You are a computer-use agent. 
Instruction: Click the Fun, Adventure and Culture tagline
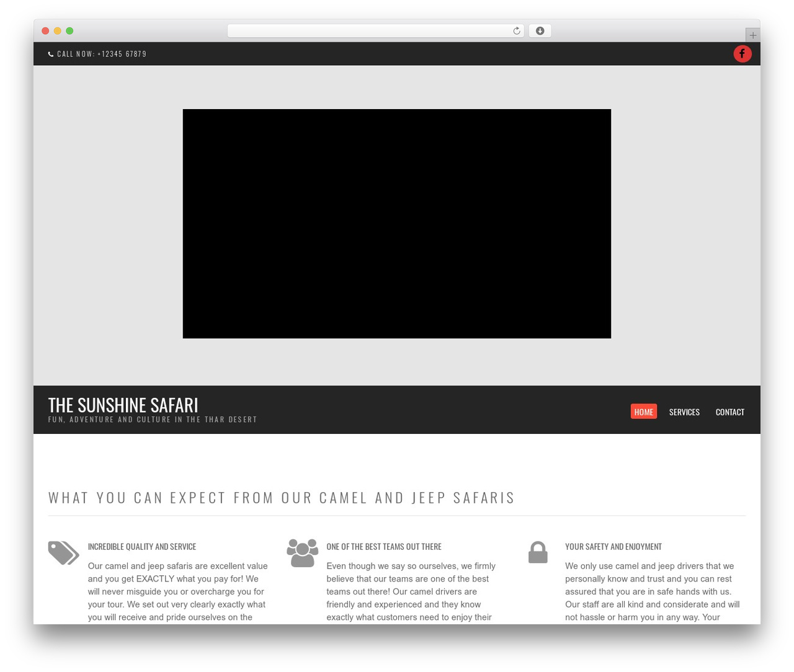tap(153, 420)
